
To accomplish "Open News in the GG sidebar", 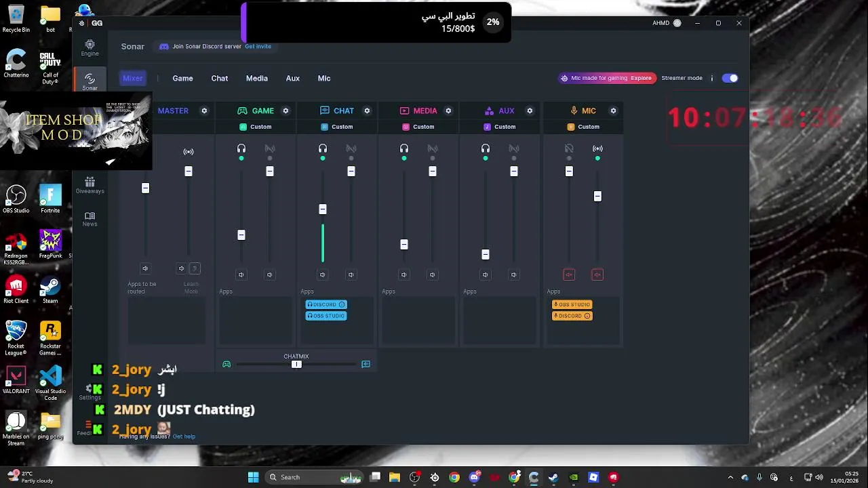I will coord(90,219).
